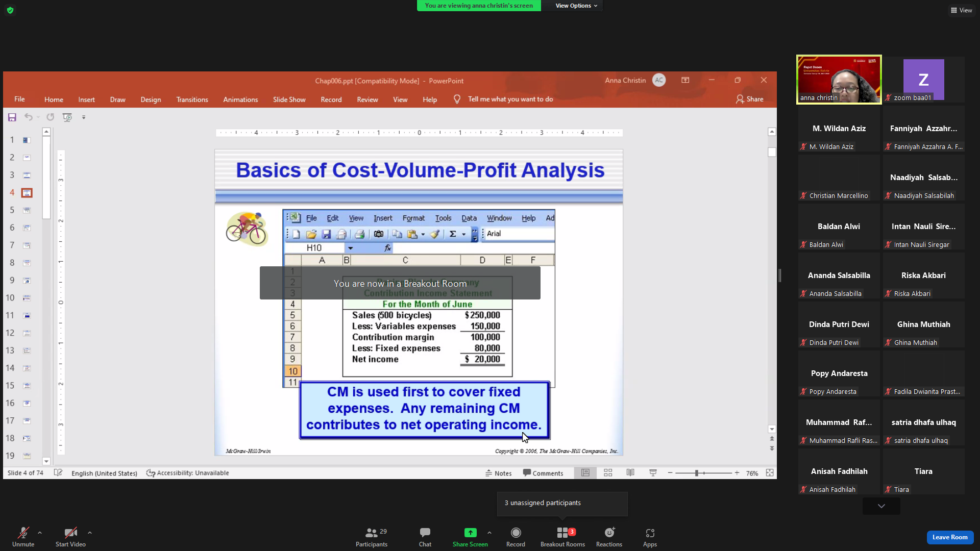
Task: Switch to Slide Sorter view icon
Action: click(608, 473)
